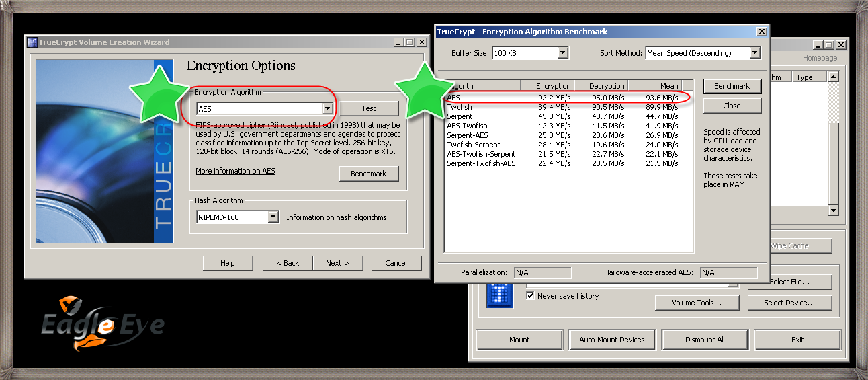Screen dimensions: 868x380
Task: Click the TrueCrypt wizard title bar icon
Action: (32, 42)
